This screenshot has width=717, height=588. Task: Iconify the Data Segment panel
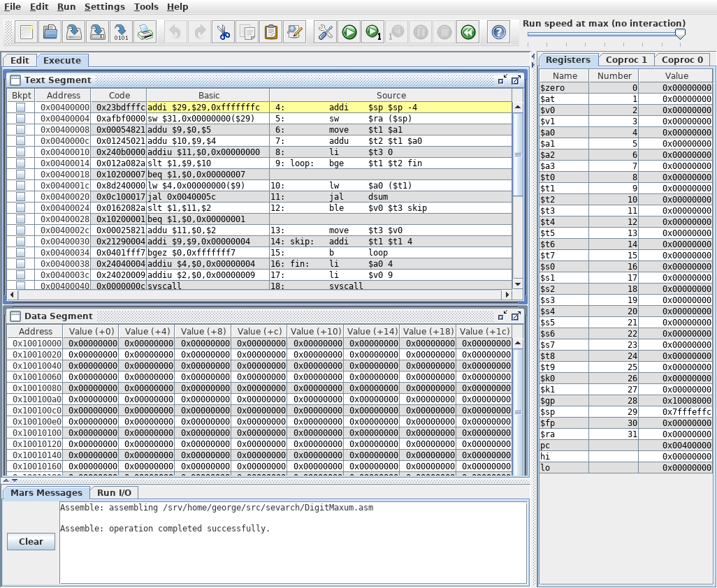tap(502, 316)
